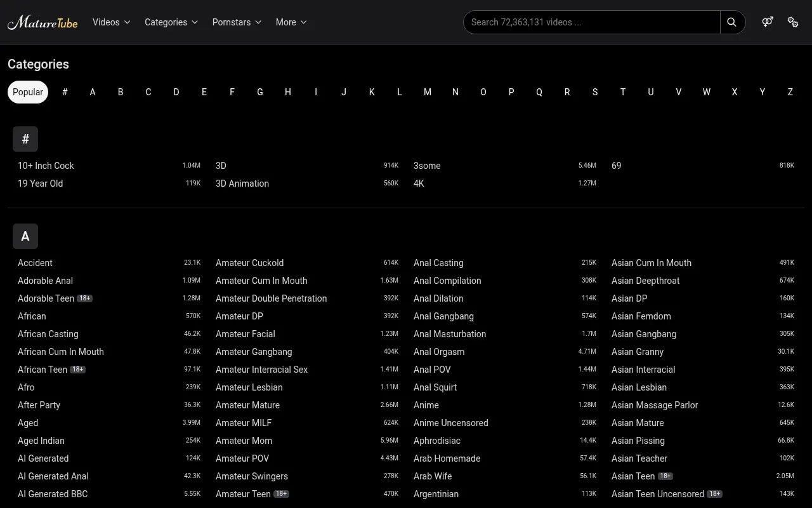Viewport: 812px width, 508px height.
Task: Focus the video search input field
Action: coord(592,22)
